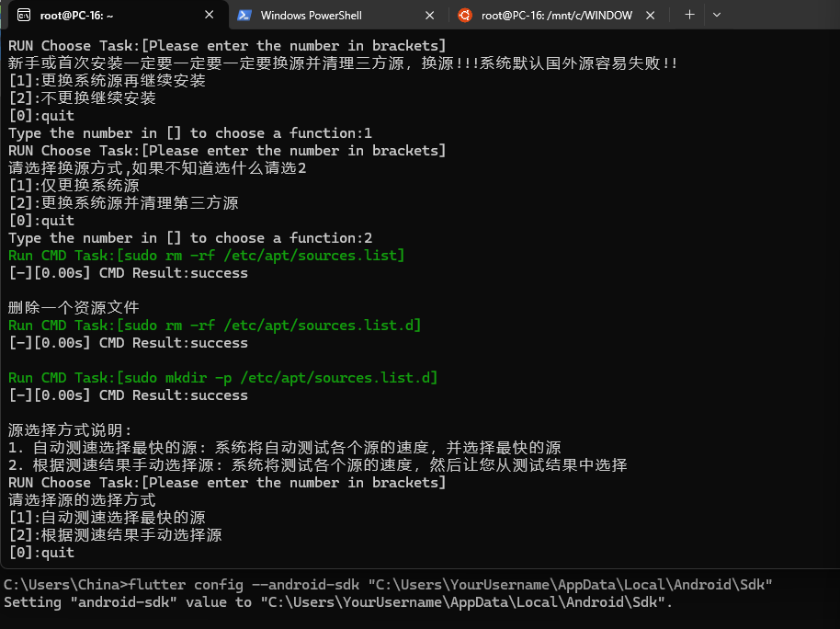Viewport: 840px width, 629px height.
Task: Close the Windows PowerShell tab
Action: 429,16
